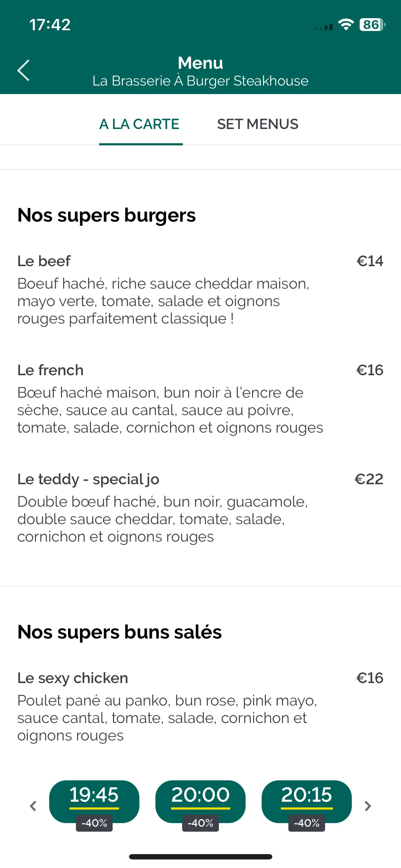The width and height of the screenshot is (401, 868).
Task: Tap the back arrow icon
Action: click(24, 70)
